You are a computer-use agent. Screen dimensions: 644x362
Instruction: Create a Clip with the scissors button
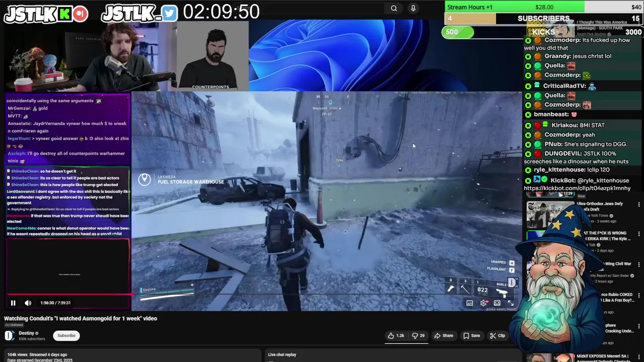[498, 335]
